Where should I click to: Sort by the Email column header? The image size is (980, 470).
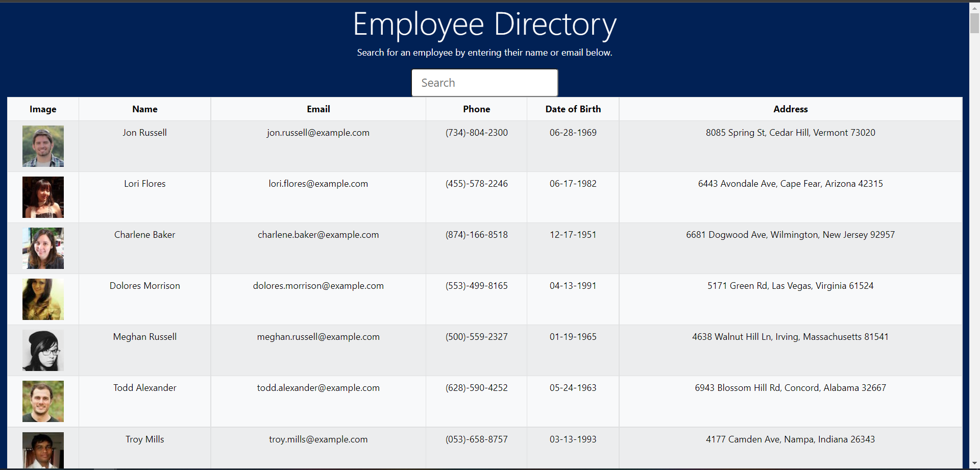coord(318,109)
